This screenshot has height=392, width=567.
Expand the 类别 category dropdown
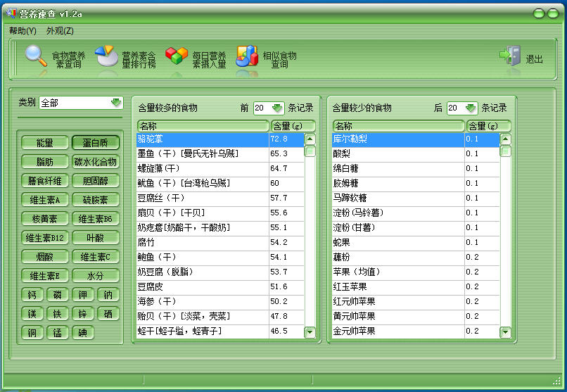(x=116, y=103)
